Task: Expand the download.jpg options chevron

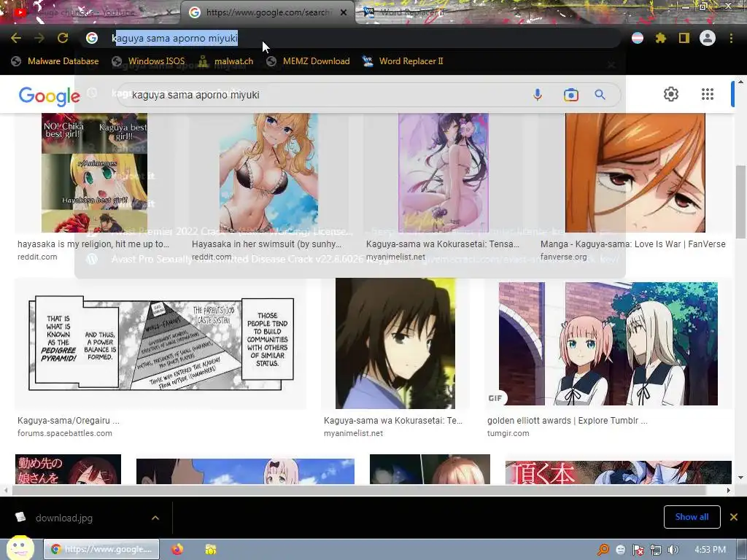Action: [155, 518]
